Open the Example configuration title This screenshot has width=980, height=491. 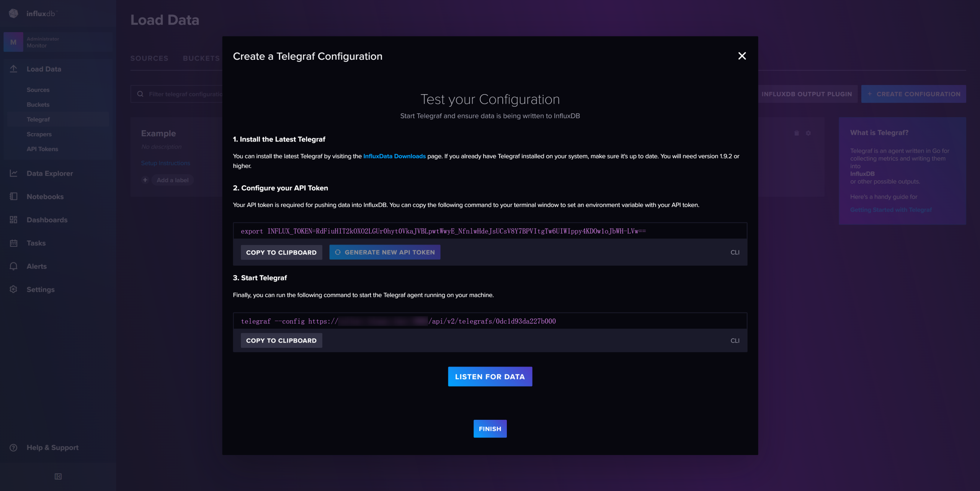tap(158, 133)
